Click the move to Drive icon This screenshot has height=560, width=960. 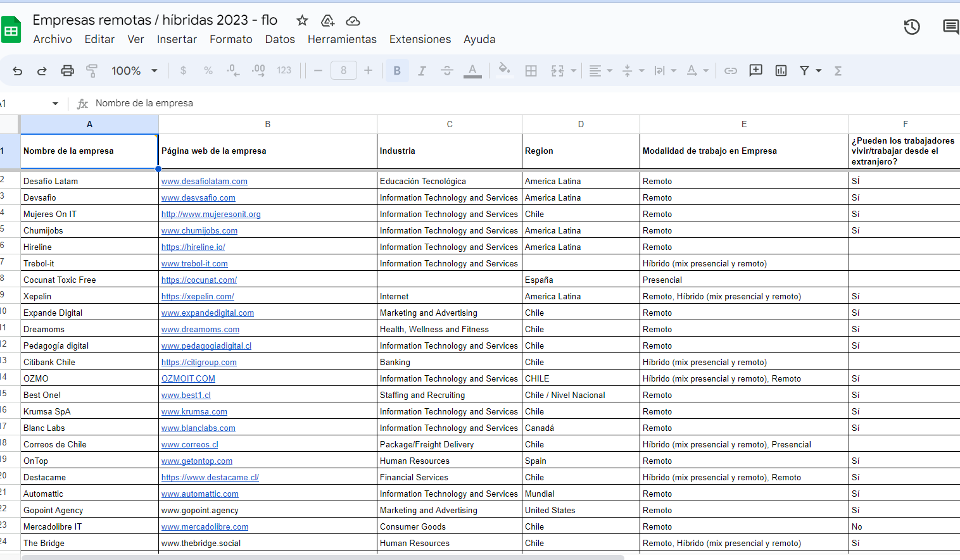click(327, 20)
